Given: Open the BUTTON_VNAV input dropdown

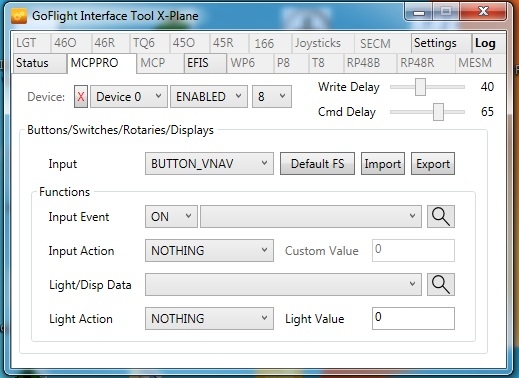Looking at the screenshot, I should point(209,164).
